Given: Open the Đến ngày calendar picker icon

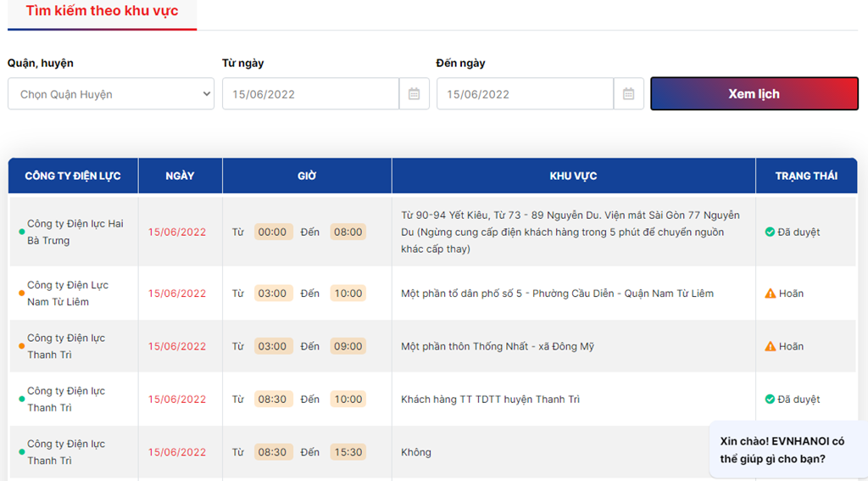Looking at the screenshot, I should (628, 93).
